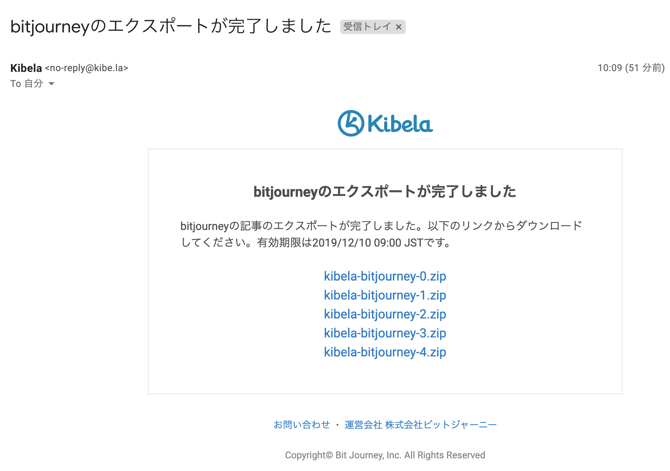Click the no-reply@kibe.la sender address
Viewport: 670px width, 471px height.
pyautogui.click(x=87, y=68)
